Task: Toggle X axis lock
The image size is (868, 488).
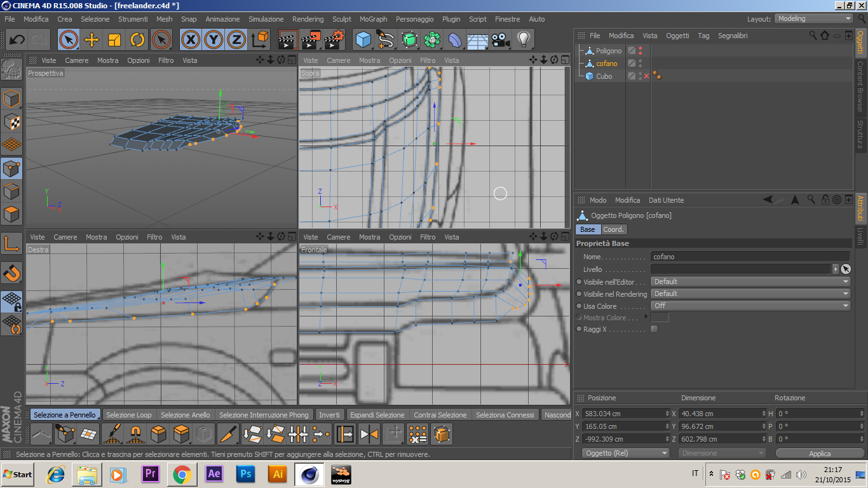Action: [x=190, y=40]
